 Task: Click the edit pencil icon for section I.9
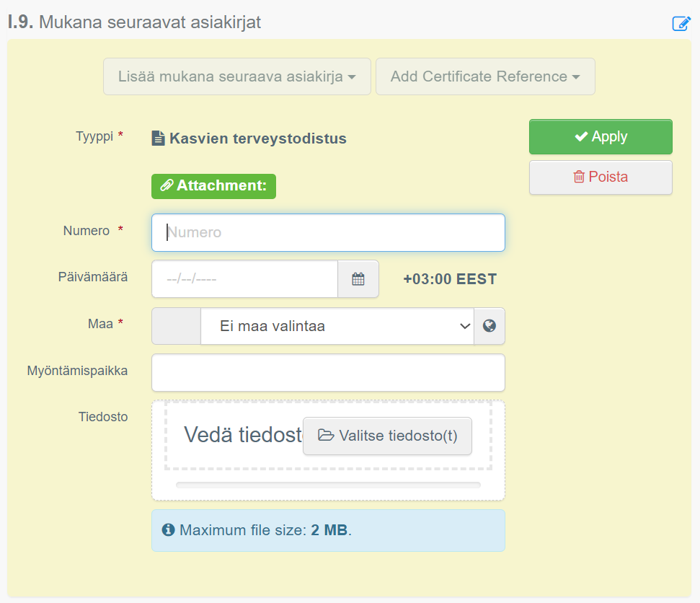pos(681,23)
